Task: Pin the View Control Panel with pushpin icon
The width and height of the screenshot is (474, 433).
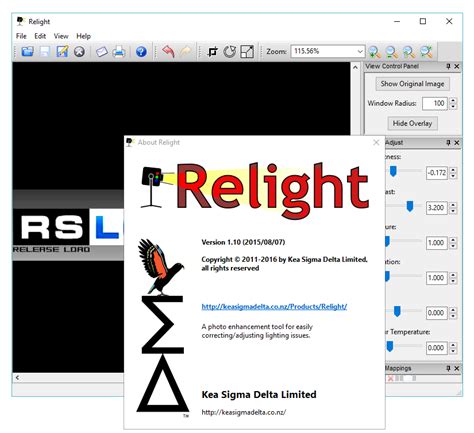Action: point(448,66)
